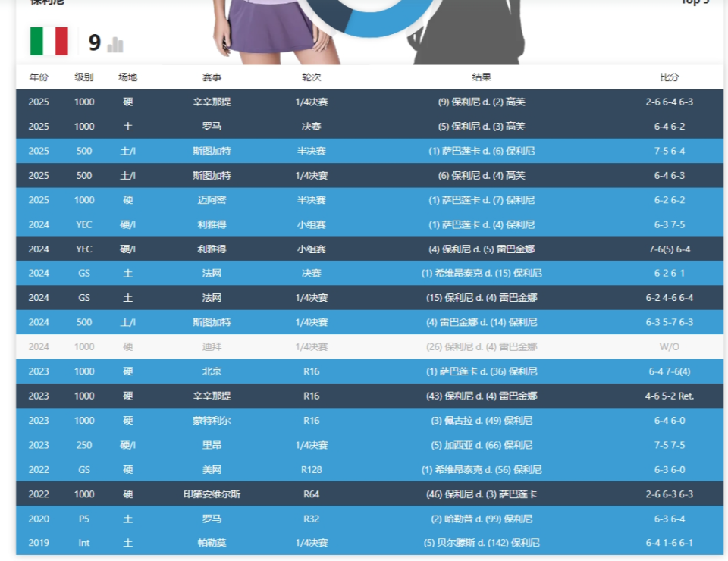Click R32 round in 2020 罗马 row

pyautogui.click(x=311, y=519)
